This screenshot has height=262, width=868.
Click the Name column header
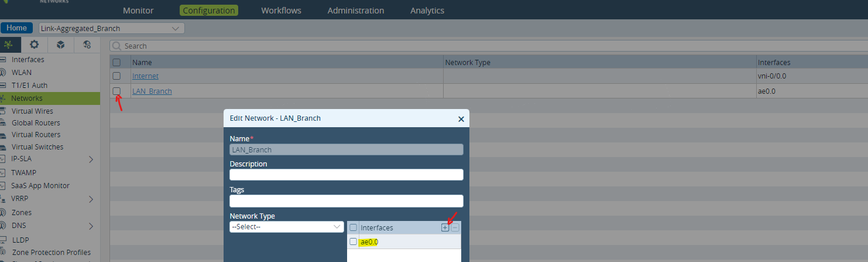click(287, 62)
